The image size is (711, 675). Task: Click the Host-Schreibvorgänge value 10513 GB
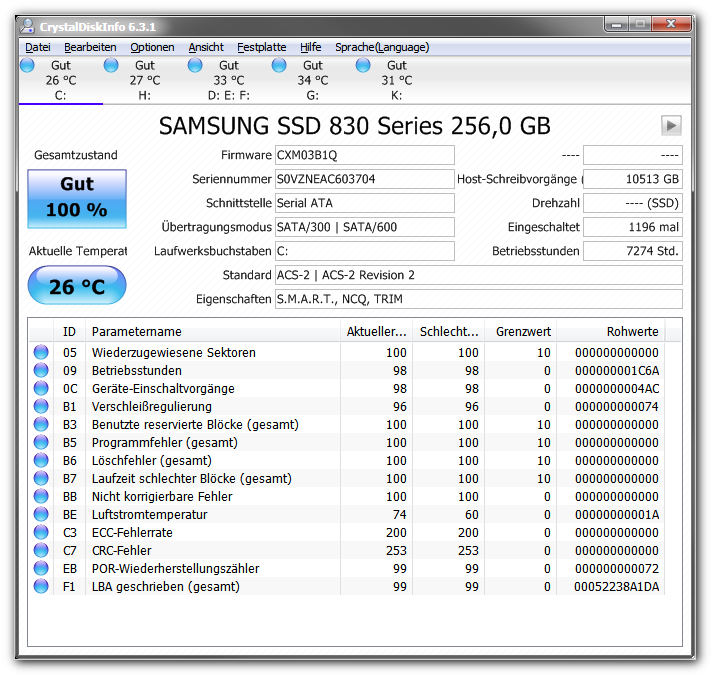coord(633,179)
